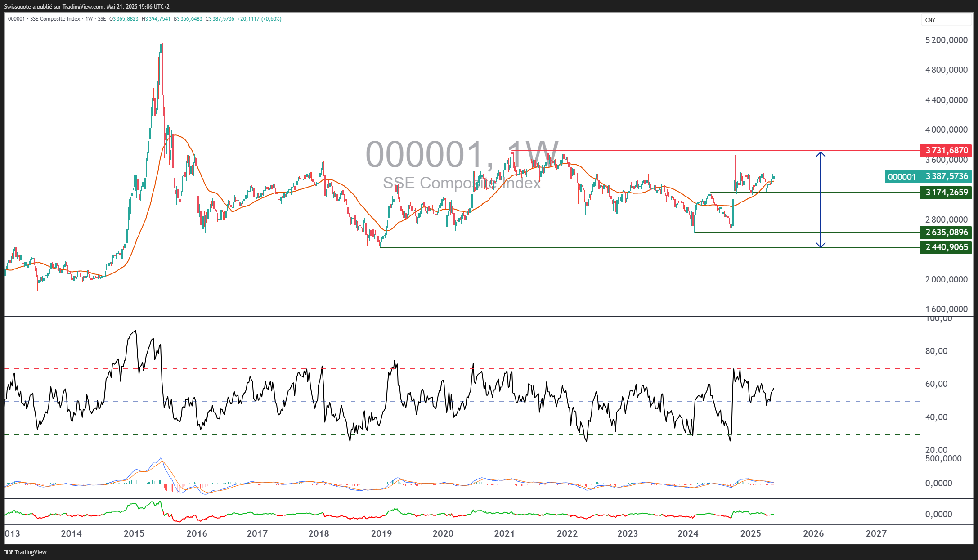The width and height of the screenshot is (978, 560).
Task: Click the 0,0000 label of the bottom green-red oscillator
Action: click(938, 514)
